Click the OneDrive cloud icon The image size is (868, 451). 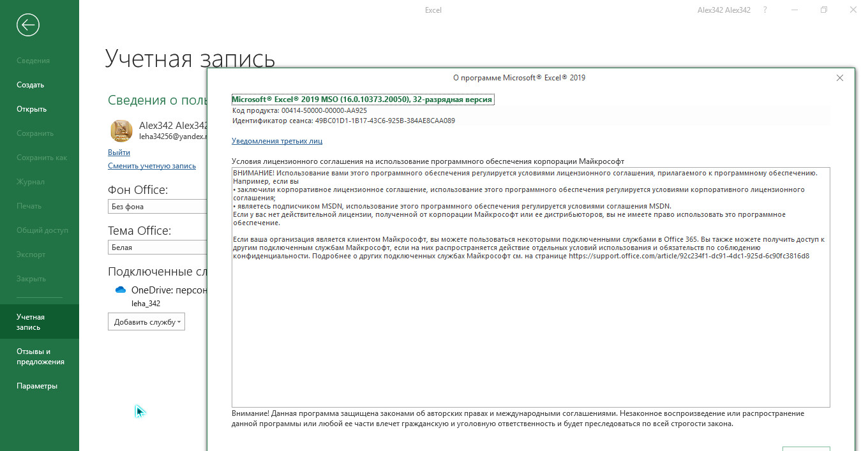[x=121, y=290]
